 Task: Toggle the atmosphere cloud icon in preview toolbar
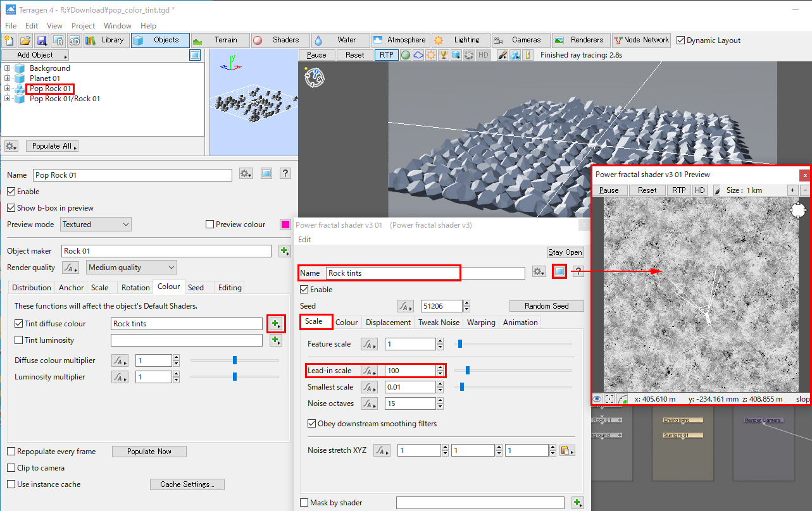(x=418, y=55)
